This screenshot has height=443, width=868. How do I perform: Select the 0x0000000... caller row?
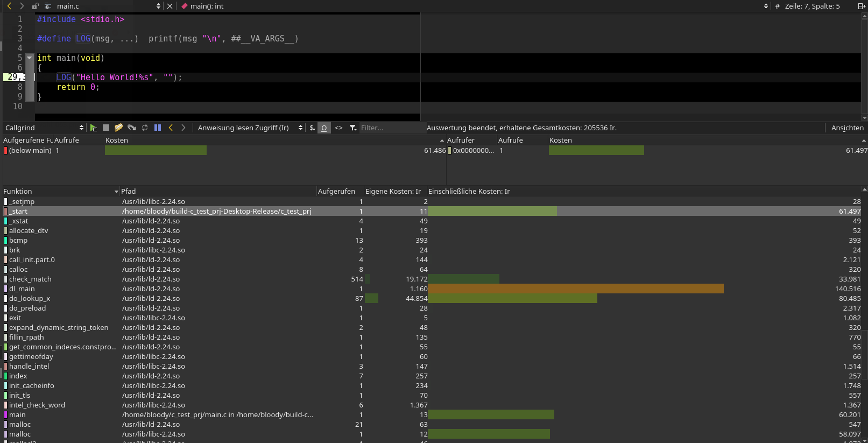coord(657,150)
